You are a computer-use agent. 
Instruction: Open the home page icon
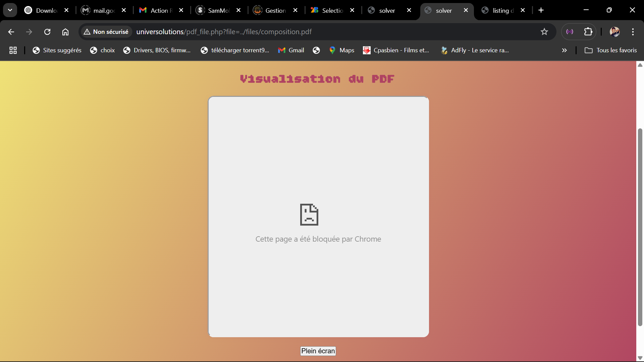tap(65, 32)
